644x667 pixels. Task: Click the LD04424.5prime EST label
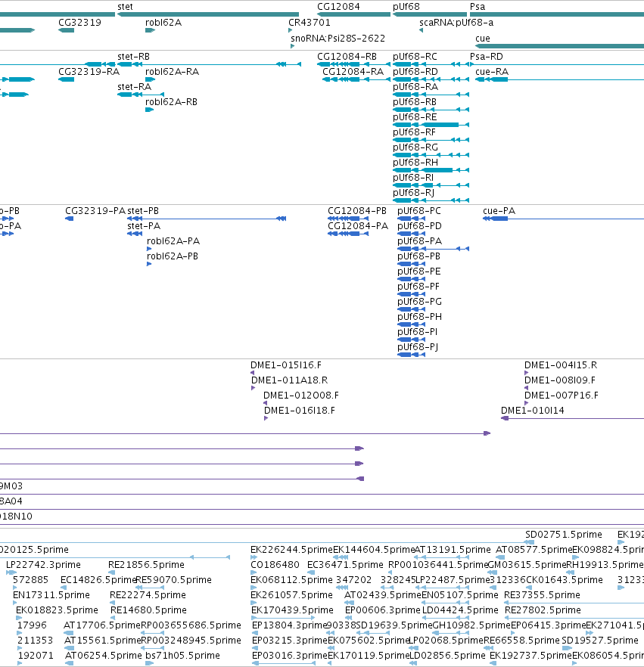[x=460, y=610]
